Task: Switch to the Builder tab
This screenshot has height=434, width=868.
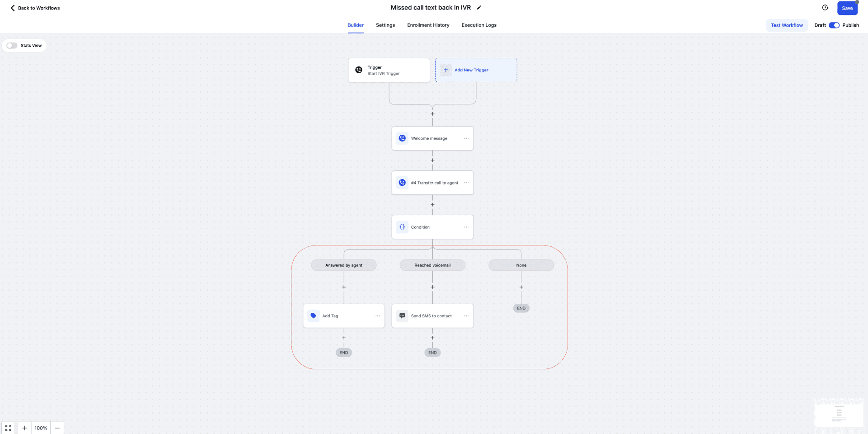Action: coord(356,25)
